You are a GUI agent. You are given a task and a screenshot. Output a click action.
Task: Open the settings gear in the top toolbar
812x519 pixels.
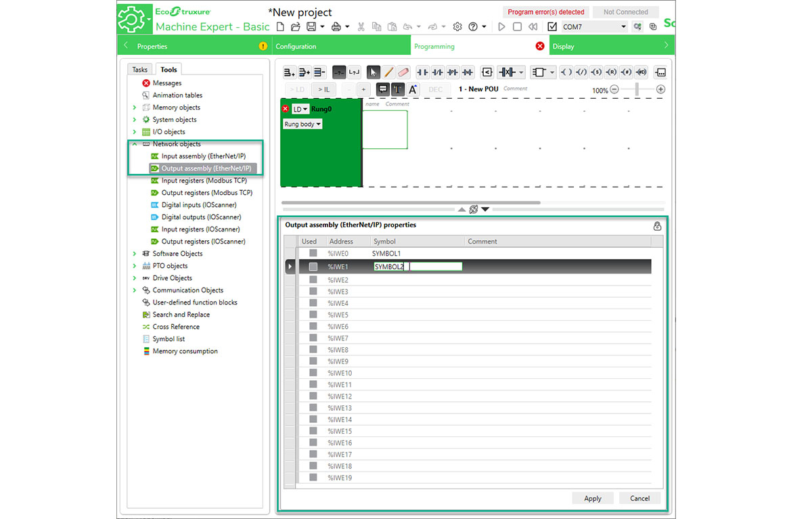457,27
